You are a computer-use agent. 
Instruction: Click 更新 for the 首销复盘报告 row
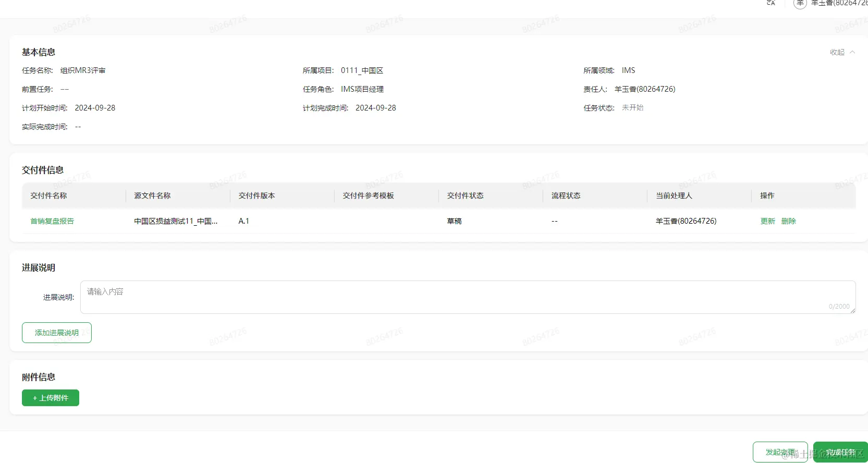point(767,221)
